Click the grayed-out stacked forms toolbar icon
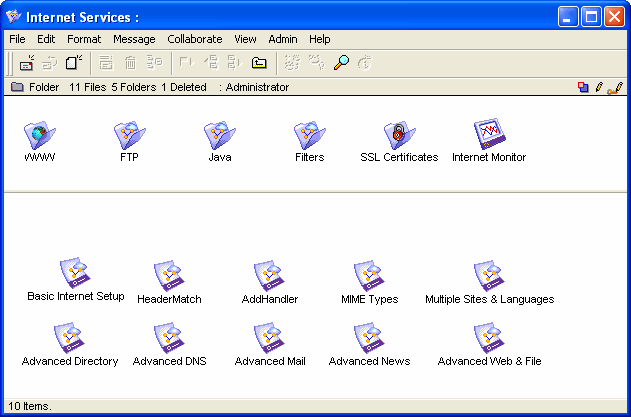 click(106, 63)
